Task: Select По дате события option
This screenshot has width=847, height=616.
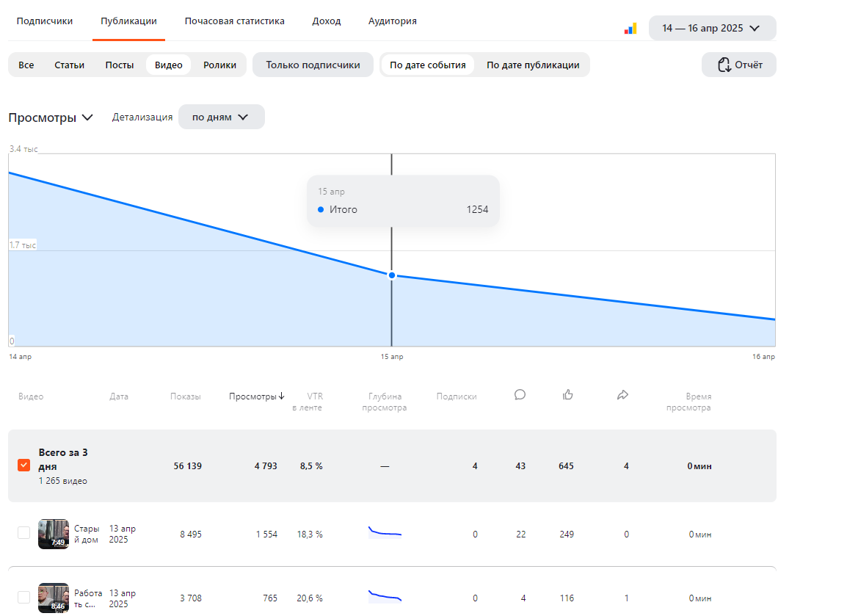Action: click(x=427, y=65)
